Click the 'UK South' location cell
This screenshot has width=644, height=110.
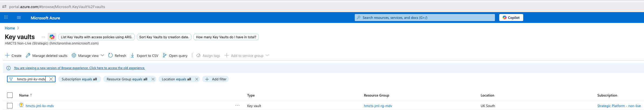488,106
